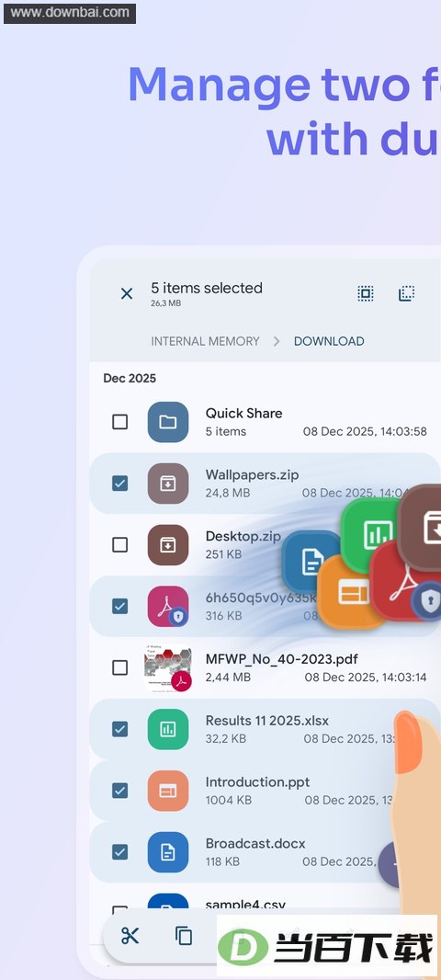Open the DOWNLOAD breadcrumb

tap(329, 341)
